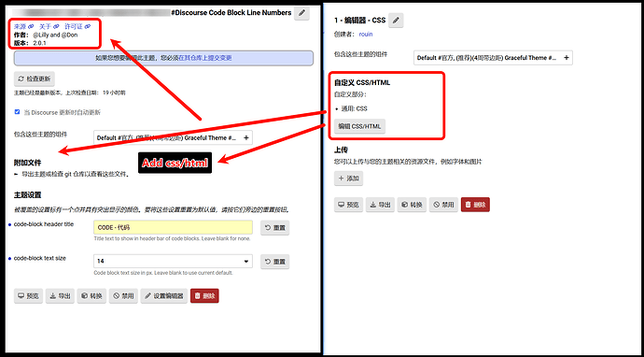Click right panel 禁用 disable button
The width and height of the screenshot is (644, 357).
click(443, 205)
